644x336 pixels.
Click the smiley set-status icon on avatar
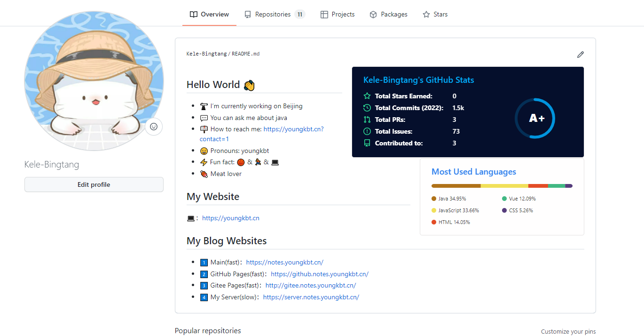(x=154, y=127)
